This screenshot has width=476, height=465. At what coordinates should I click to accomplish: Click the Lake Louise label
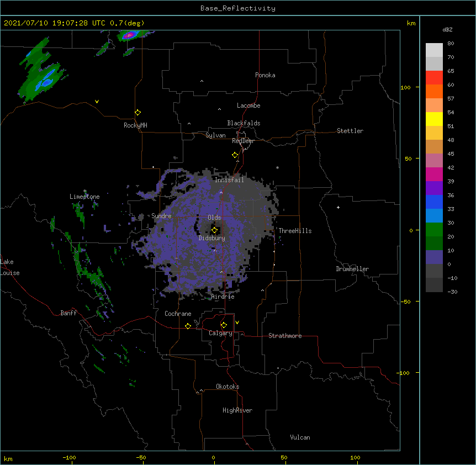[10, 267]
